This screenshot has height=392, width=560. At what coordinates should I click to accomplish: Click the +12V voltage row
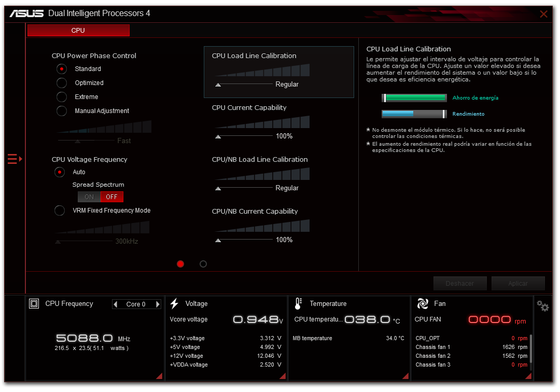[226, 356]
